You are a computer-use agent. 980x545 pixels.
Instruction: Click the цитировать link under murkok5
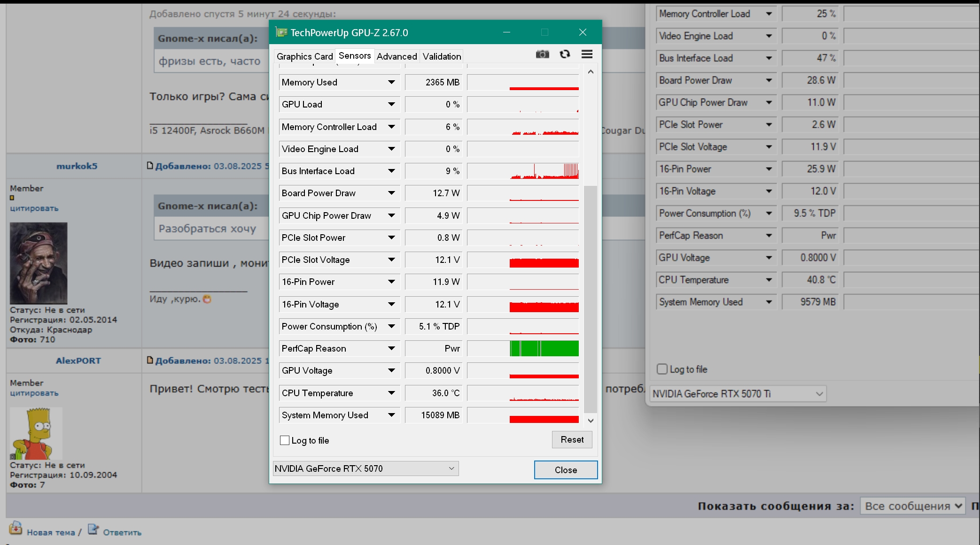click(x=34, y=208)
